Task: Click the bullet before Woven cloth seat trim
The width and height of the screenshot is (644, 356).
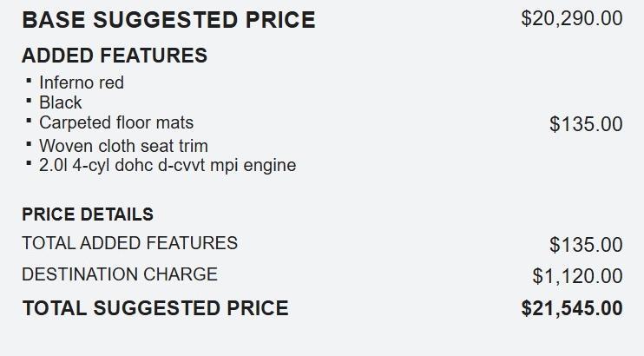Action: click(x=29, y=143)
